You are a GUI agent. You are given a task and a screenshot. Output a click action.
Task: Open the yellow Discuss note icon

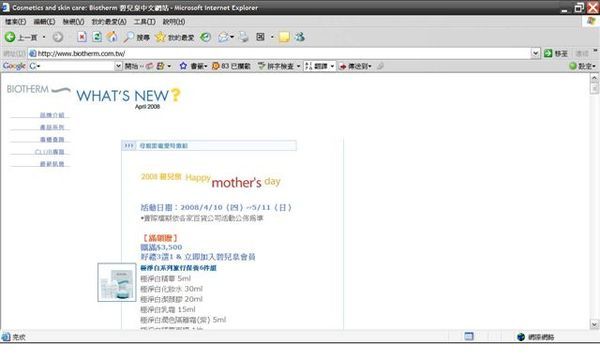(x=284, y=37)
